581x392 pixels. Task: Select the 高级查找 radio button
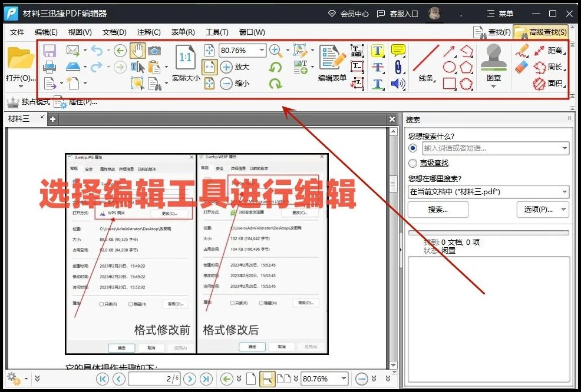click(412, 163)
